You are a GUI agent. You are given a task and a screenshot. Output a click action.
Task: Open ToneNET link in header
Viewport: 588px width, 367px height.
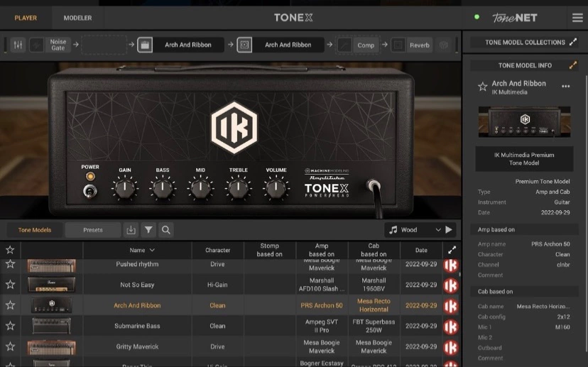(515, 17)
